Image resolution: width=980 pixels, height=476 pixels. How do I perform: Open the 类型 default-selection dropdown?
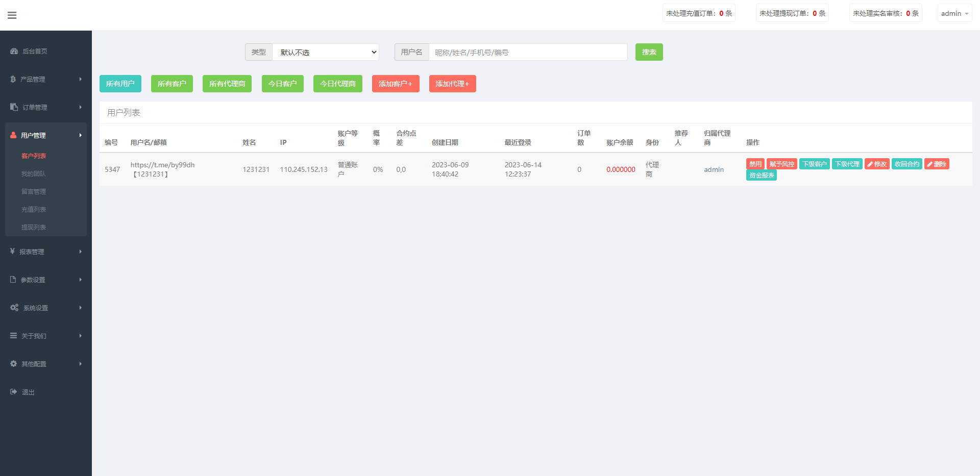click(x=326, y=52)
